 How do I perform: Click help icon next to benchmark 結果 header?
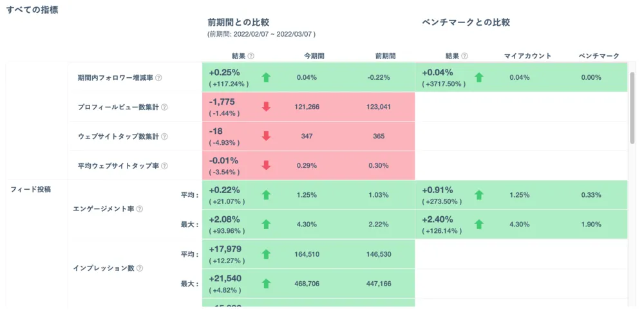[x=464, y=56]
